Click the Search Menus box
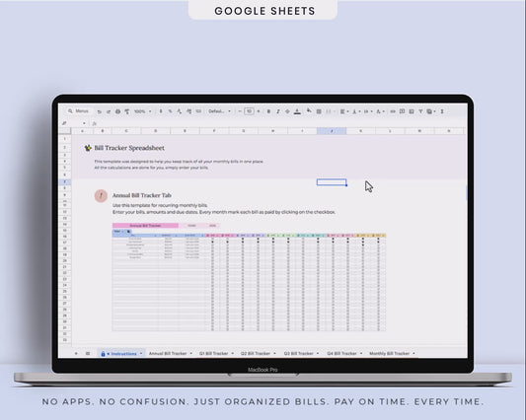526x420 pixels. (x=79, y=111)
